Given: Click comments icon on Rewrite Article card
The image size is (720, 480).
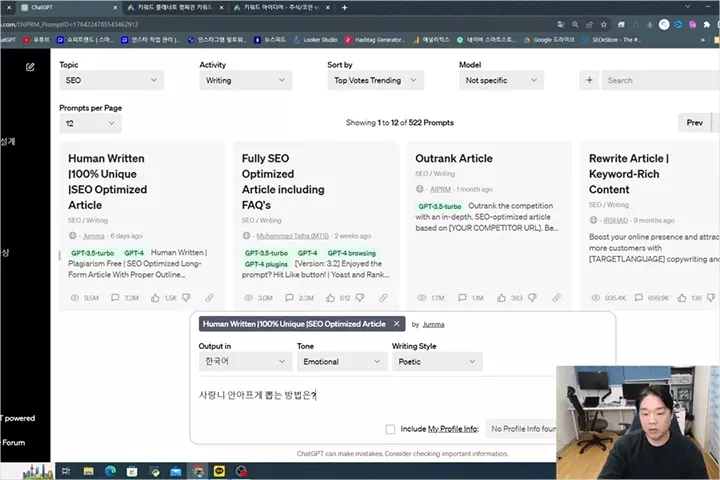Looking at the screenshot, I should click(638, 298).
